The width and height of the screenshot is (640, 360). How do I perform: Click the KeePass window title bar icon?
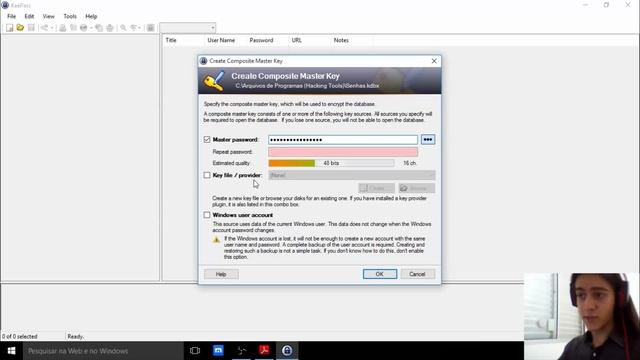pos(5,5)
